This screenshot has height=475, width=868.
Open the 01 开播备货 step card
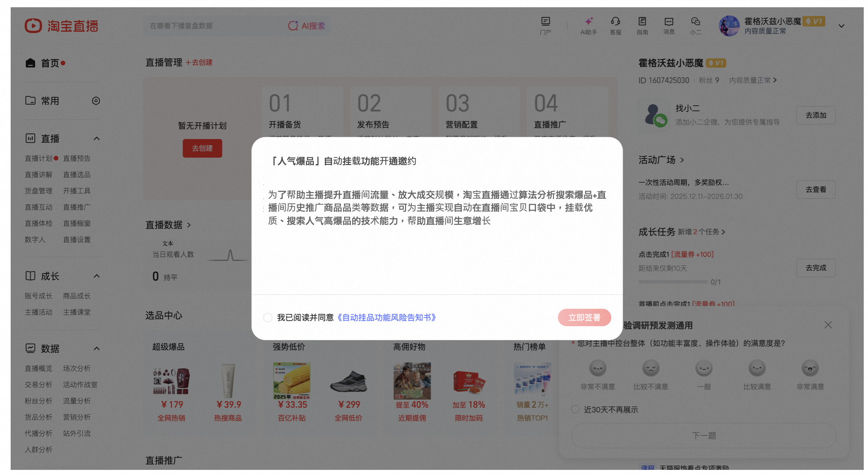tap(302, 112)
